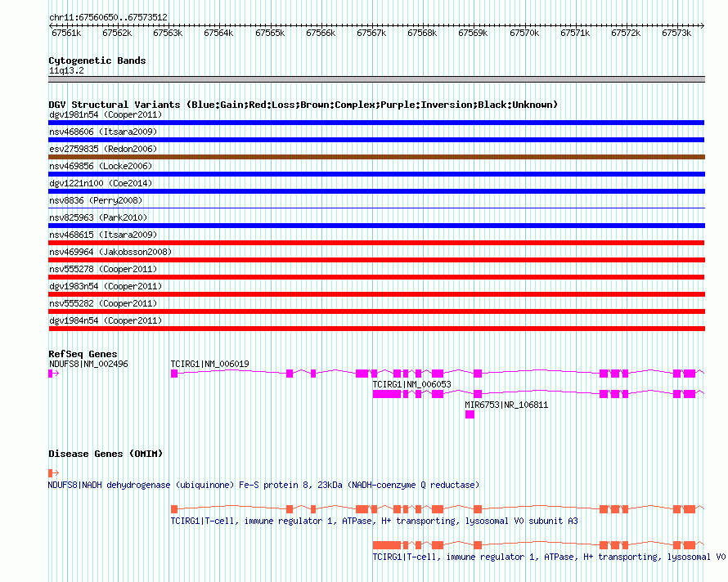This screenshot has width=728, height=582.
Task: Click the TCIRG1|NM_006019 transcript label
Action: tap(210, 364)
